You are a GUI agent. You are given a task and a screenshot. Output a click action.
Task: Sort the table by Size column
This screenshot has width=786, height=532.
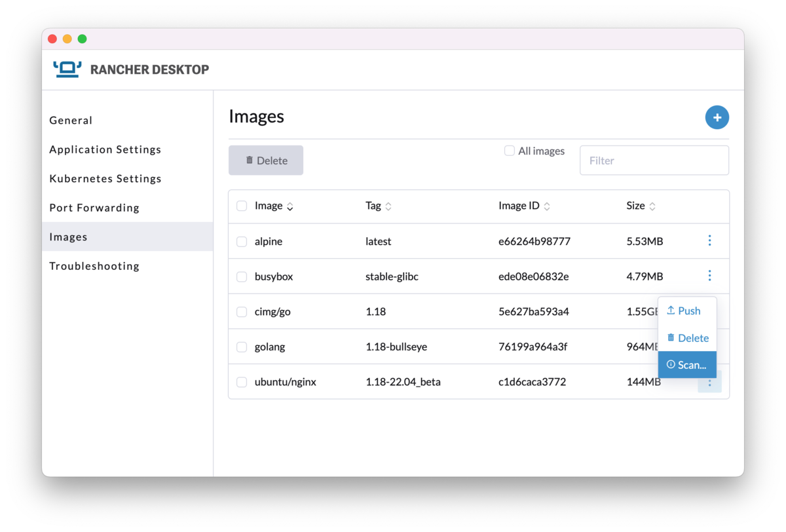click(641, 206)
